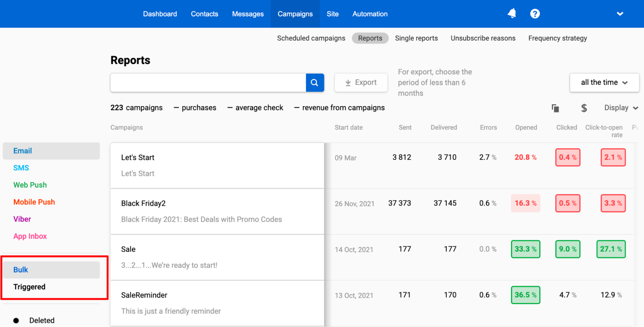644x327 pixels.
Task: Click the green 33.3 % opened badge
Action: 525,249
